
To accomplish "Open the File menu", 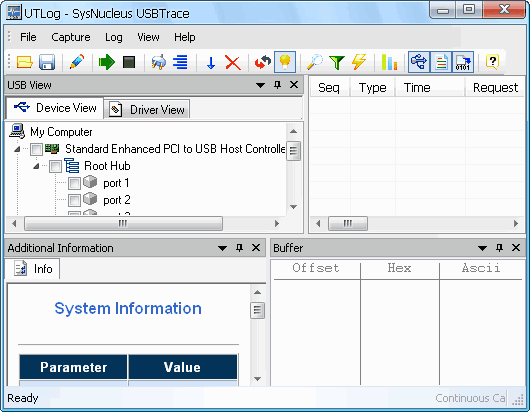I will pyautogui.click(x=28, y=37).
